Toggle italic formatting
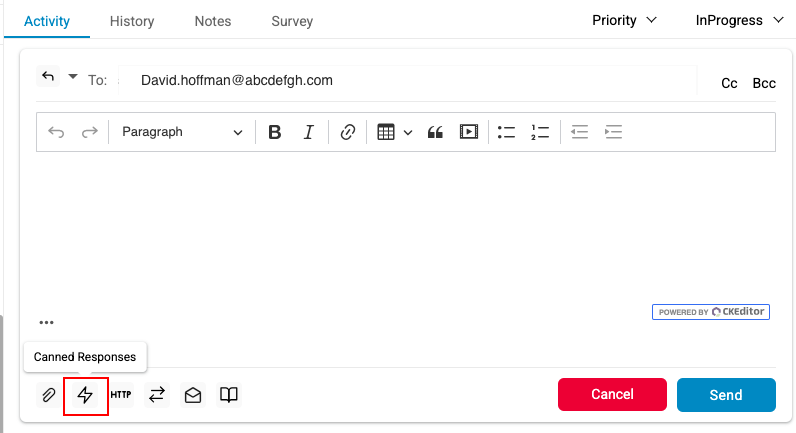This screenshot has height=433, width=796. coord(309,132)
